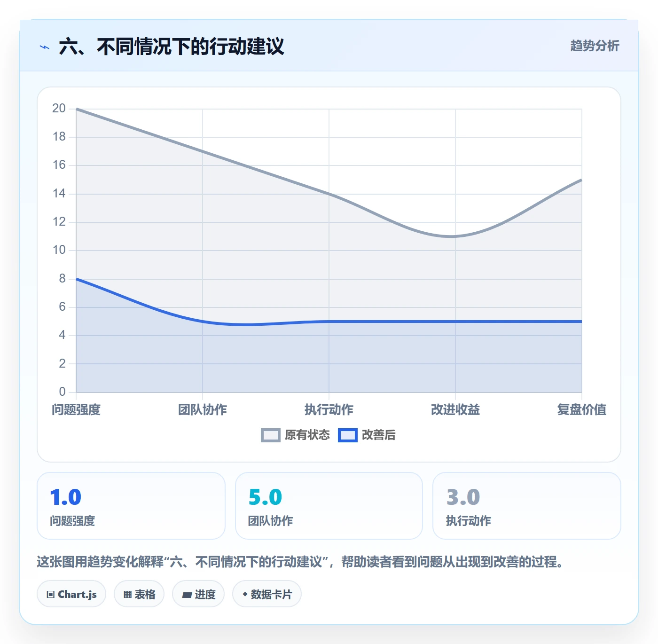Click the gray line point at 改进收益
658x644 pixels.
point(455,236)
